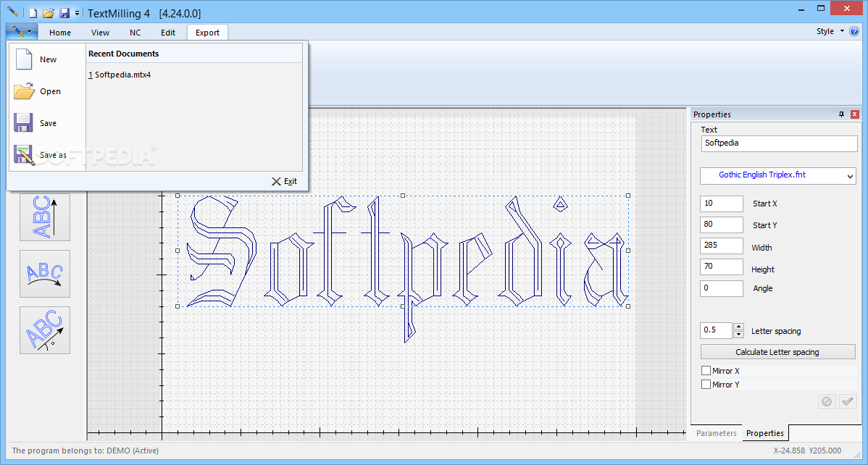
Task: Click the Start X input field
Action: click(x=722, y=204)
